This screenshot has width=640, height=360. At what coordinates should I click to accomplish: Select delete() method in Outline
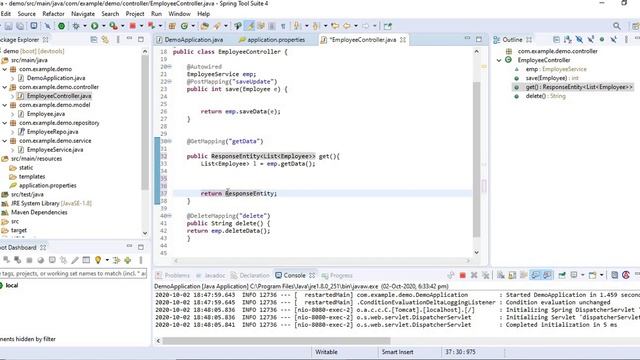(x=545, y=96)
